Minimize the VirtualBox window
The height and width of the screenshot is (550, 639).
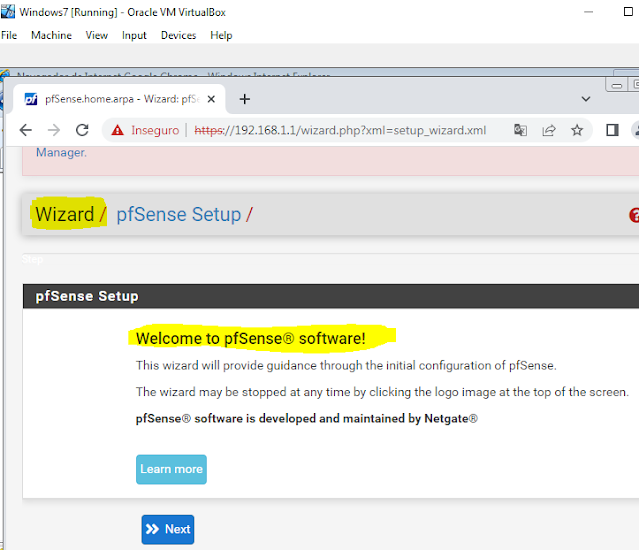click(x=588, y=12)
